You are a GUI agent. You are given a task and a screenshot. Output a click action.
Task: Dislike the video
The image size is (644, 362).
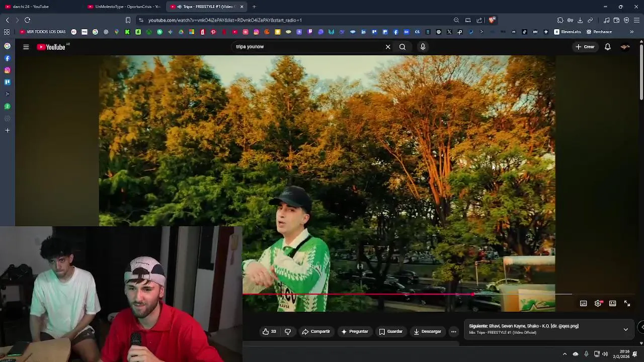click(288, 331)
